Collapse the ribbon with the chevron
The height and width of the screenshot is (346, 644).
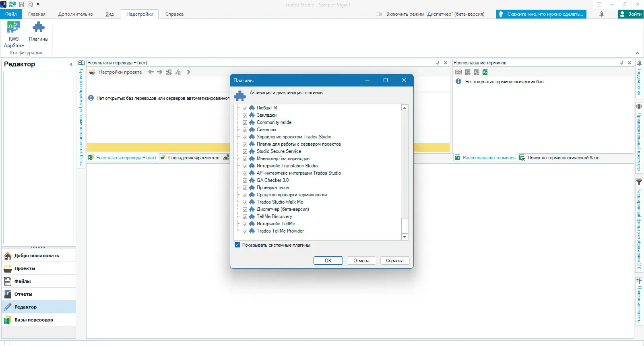[x=637, y=53]
